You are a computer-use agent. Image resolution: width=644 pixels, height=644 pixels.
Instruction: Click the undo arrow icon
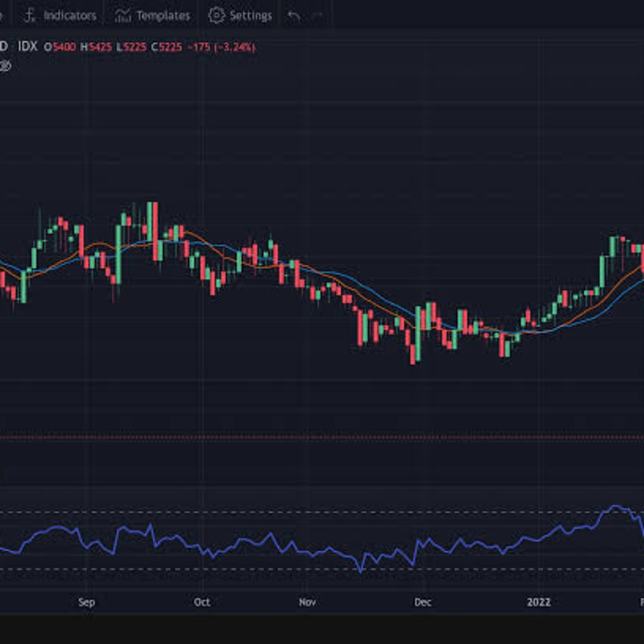[x=294, y=17]
